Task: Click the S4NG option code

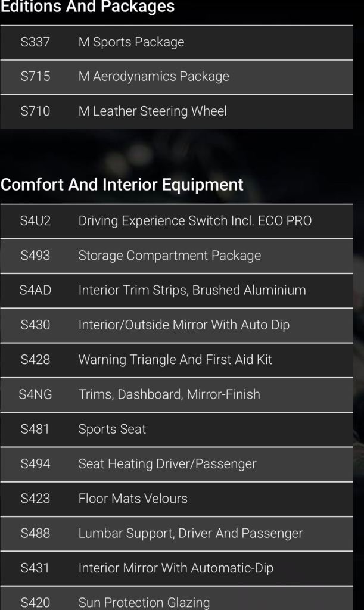Action: click(x=35, y=394)
